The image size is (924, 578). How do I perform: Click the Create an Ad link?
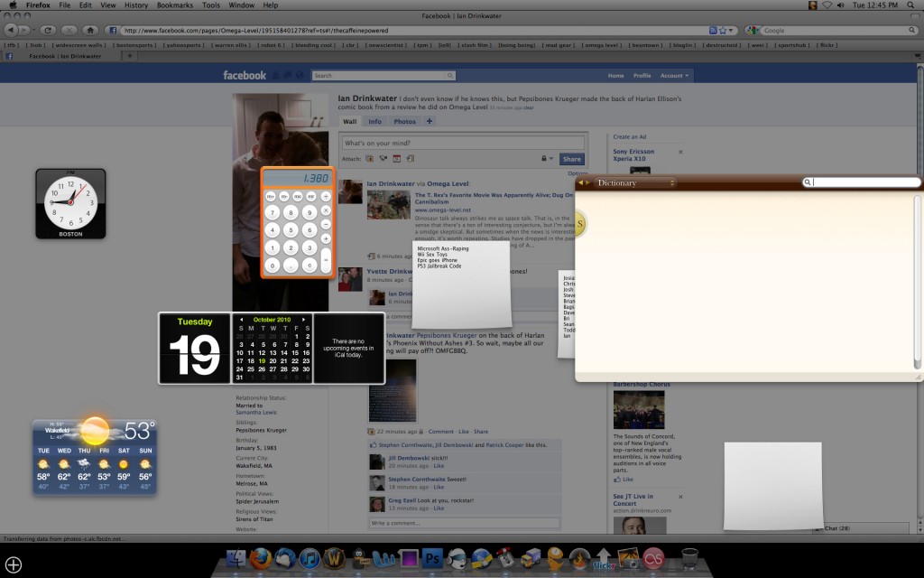coord(629,137)
